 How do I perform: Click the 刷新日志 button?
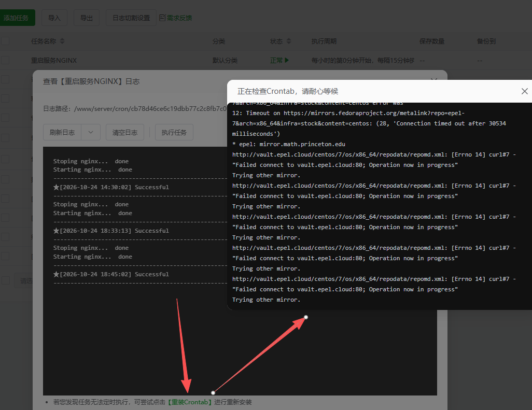62,132
